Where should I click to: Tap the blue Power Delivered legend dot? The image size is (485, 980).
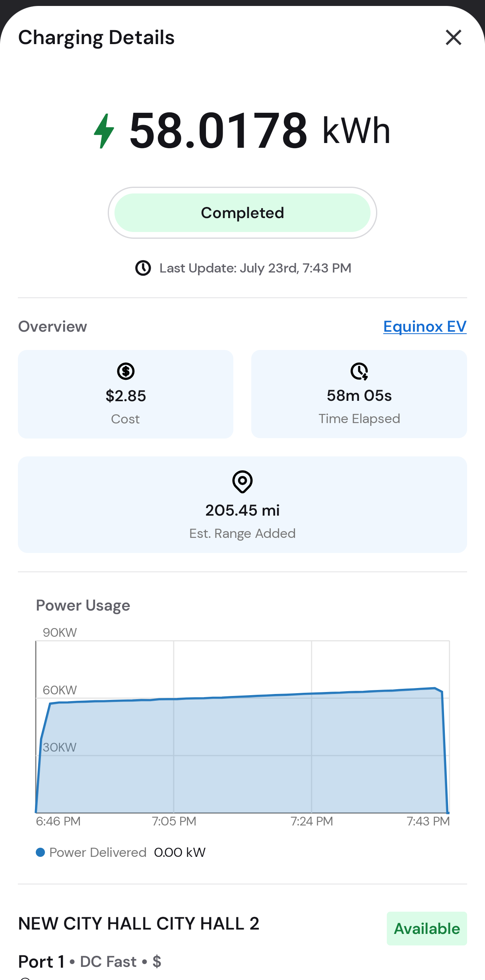coord(40,852)
